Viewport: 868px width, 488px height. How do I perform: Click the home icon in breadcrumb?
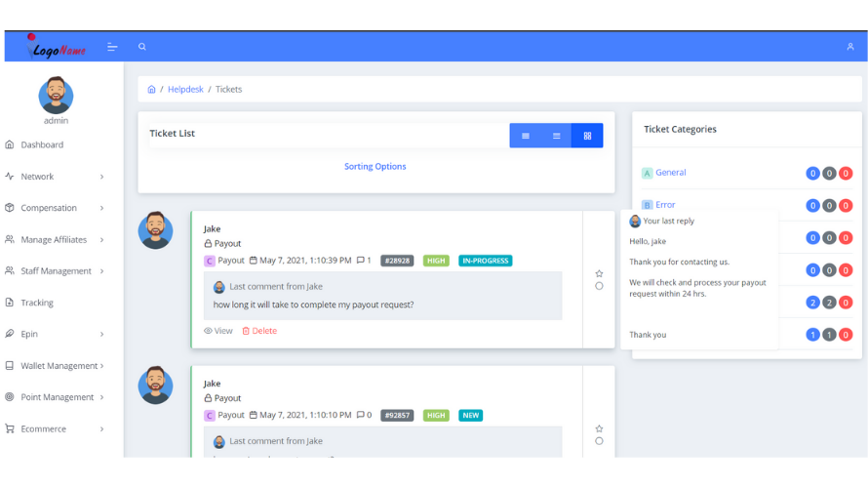[151, 90]
